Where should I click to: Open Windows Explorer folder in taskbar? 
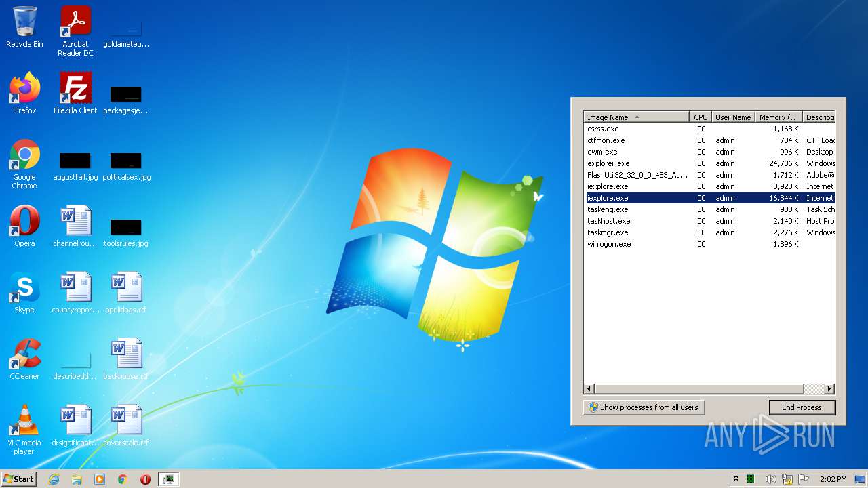tap(77, 479)
